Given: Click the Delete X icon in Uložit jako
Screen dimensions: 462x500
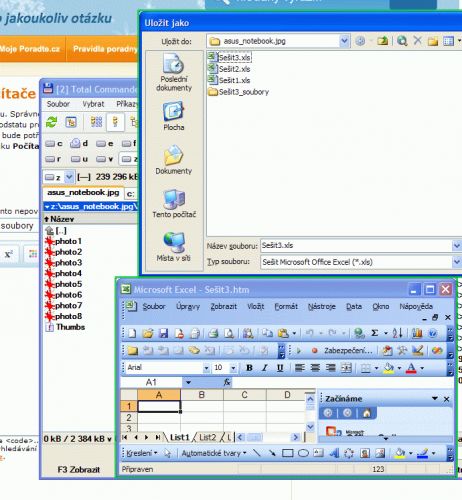Looking at the screenshot, I should coord(417,41).
